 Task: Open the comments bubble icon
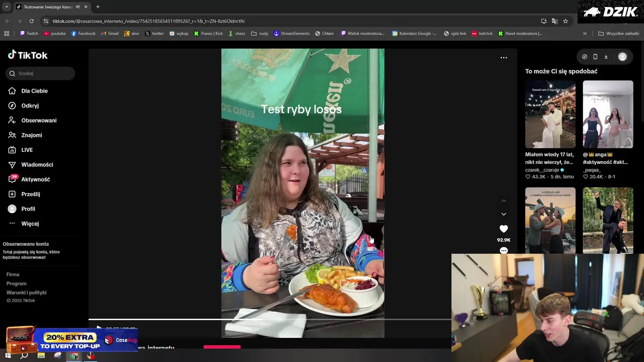[504, 250]
